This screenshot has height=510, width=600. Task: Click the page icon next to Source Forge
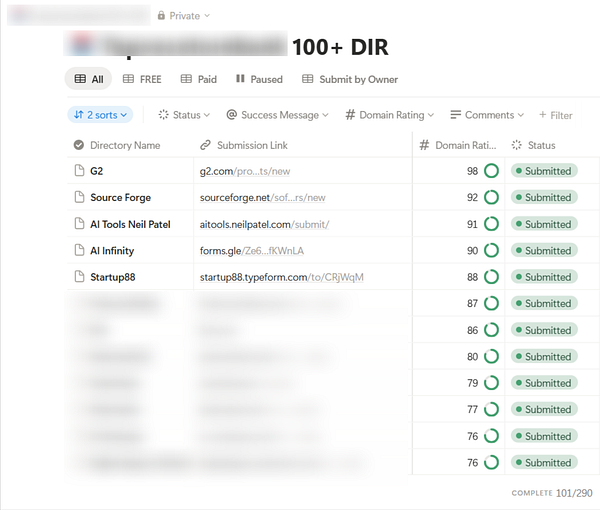79,197
